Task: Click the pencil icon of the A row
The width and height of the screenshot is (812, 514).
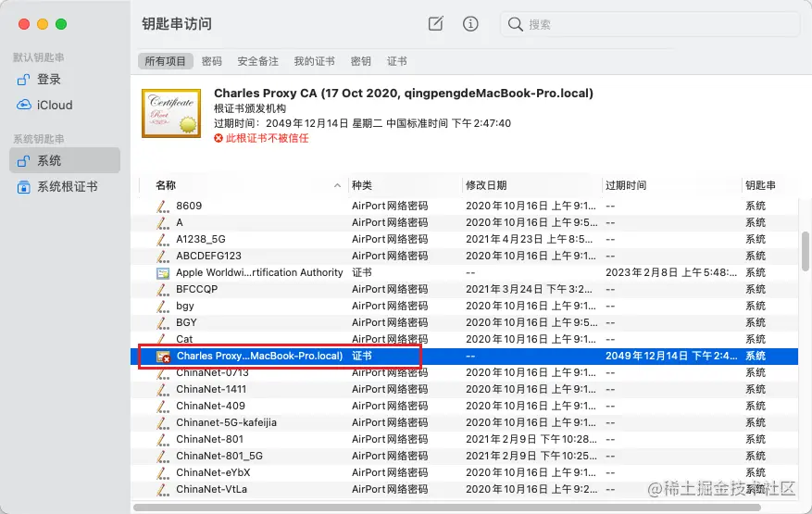Action: pyautogui.click(x=163, y=223)
